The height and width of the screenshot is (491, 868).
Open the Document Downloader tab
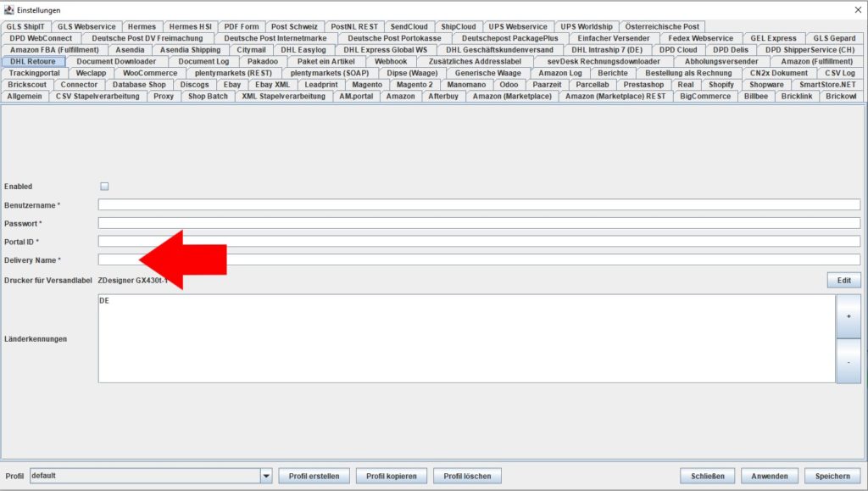point(116,61)
